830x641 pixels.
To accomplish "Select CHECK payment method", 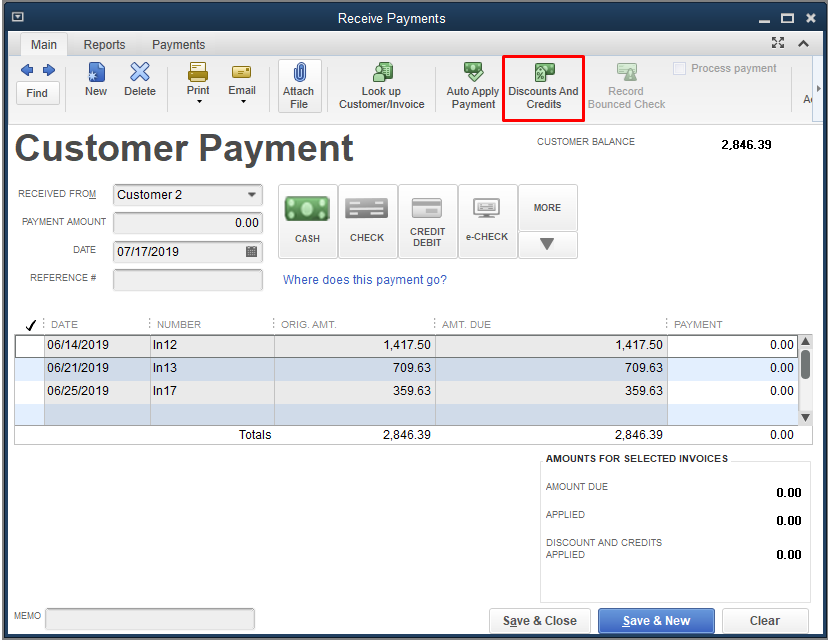I will [x=367, y=221].
